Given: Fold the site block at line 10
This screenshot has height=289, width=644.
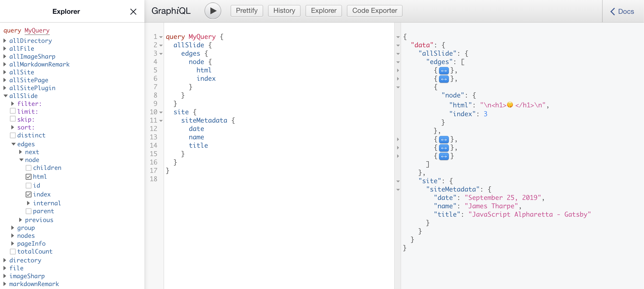Looking at the screenshot, I should coord(161,112).
